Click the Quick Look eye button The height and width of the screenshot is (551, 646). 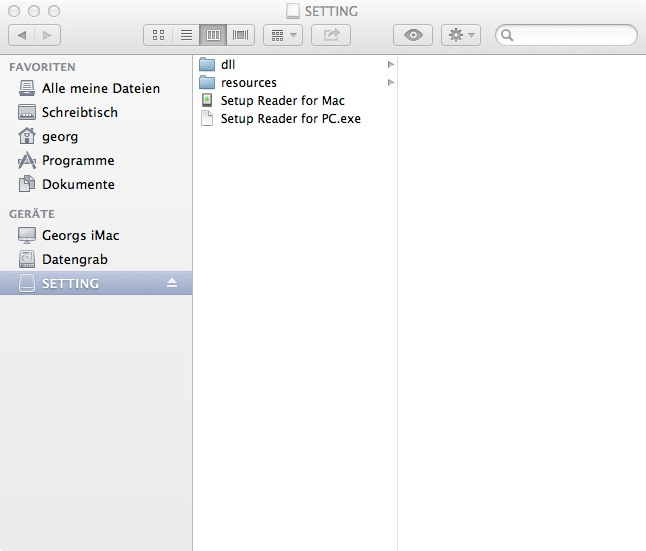[413, 35]
